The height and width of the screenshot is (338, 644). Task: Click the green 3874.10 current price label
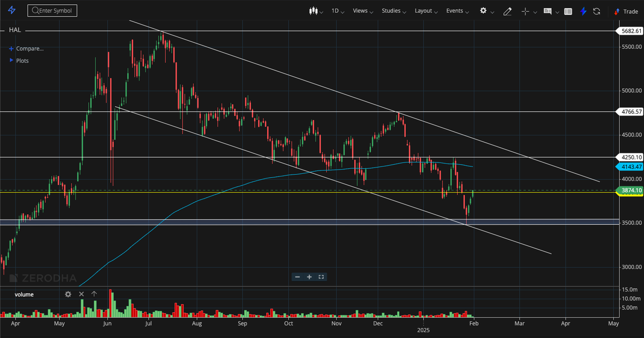(x=630, y=190)
